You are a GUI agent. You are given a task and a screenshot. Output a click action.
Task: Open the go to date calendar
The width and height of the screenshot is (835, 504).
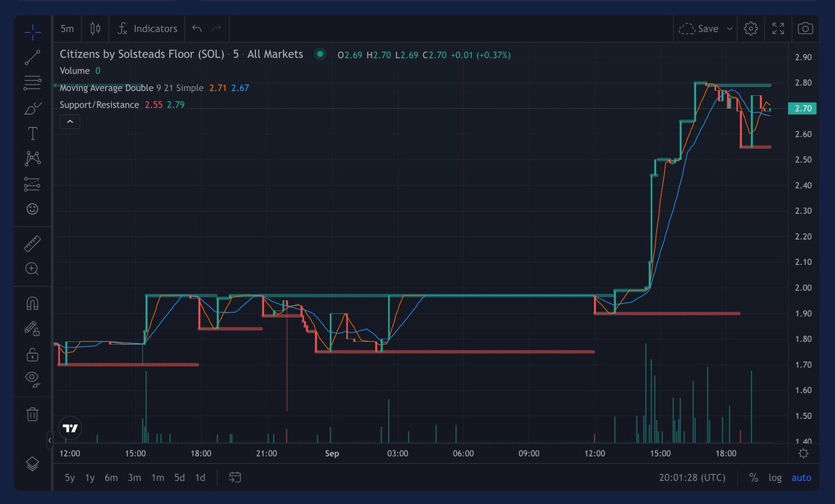tap(235, 478)
